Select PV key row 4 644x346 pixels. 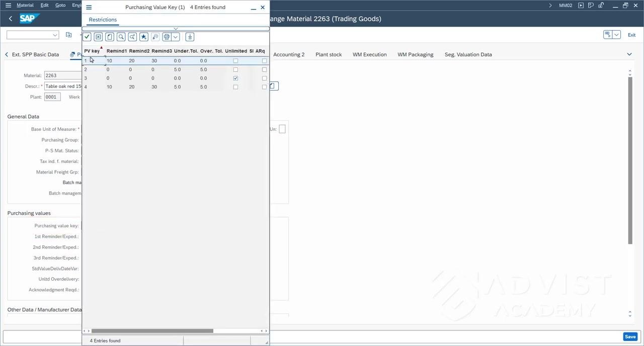(x=176, y=87)
